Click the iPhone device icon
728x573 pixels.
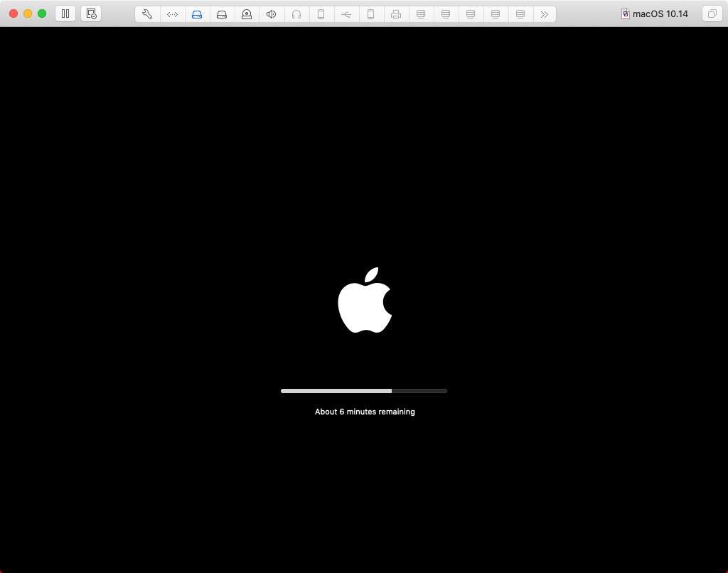point(321,14)
